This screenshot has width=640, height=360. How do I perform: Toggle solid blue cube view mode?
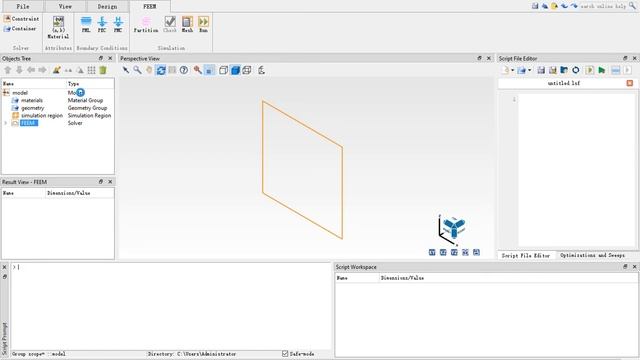(x=235, y=70)
